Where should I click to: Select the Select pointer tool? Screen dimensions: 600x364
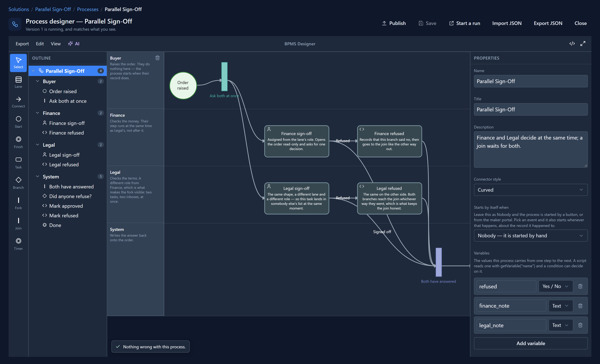pos(18,63)
